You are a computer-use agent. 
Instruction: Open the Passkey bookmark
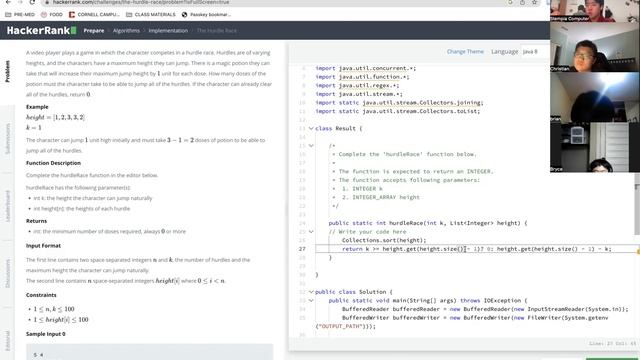pos(206,14)
